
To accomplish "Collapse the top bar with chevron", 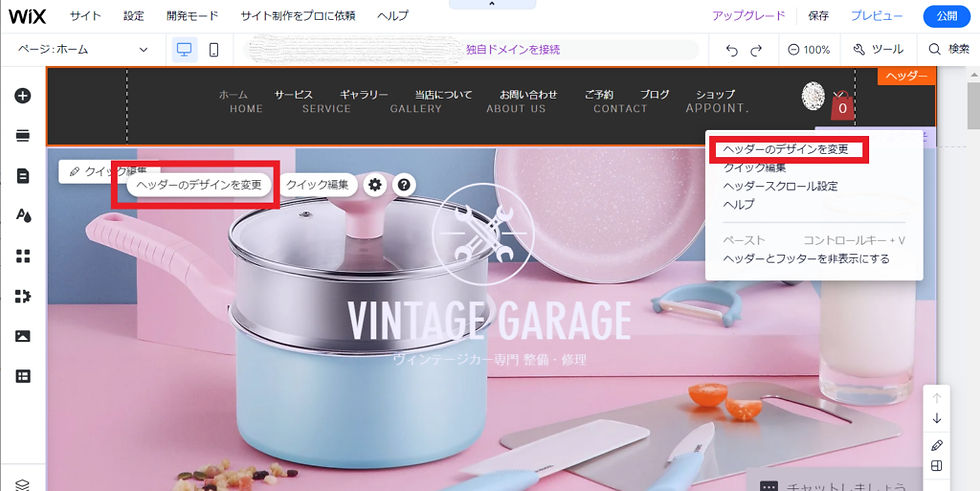I will [492, 4].
